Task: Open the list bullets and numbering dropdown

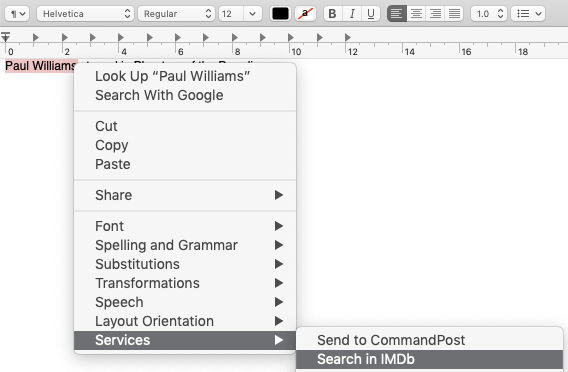Action: (x=528, y=14)
